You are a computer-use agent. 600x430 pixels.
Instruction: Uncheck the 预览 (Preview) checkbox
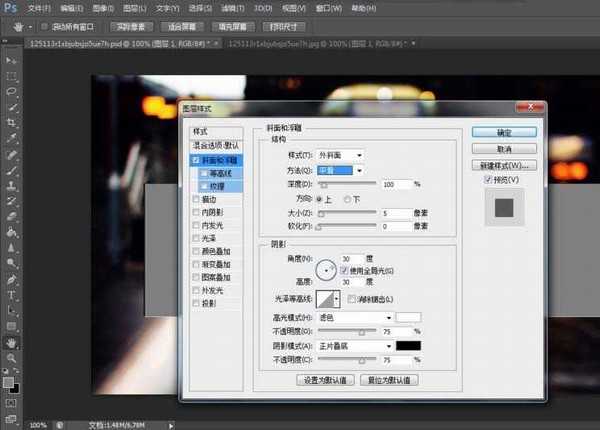coord(488,180)
